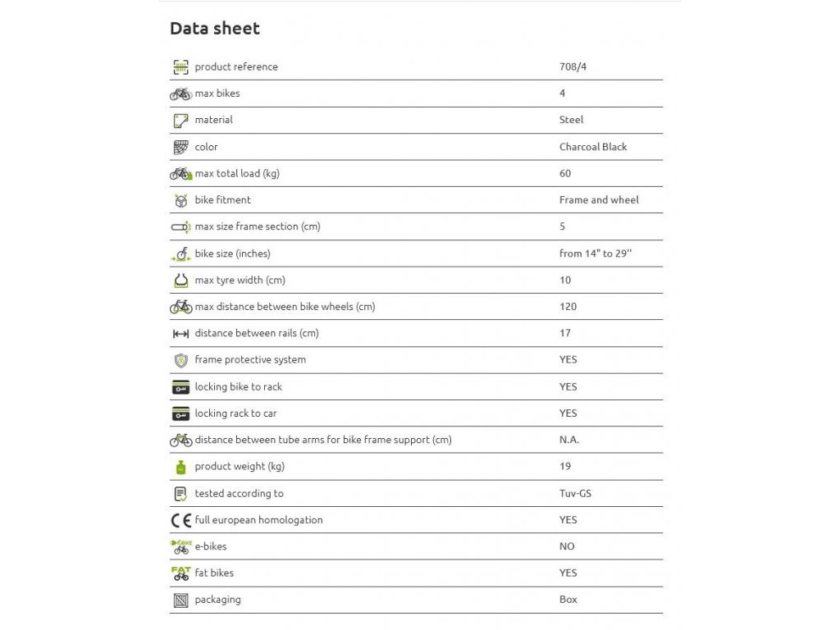Click the Data sheet heading
This screenshot has width=840, height=630.
[x=215, y=29]
